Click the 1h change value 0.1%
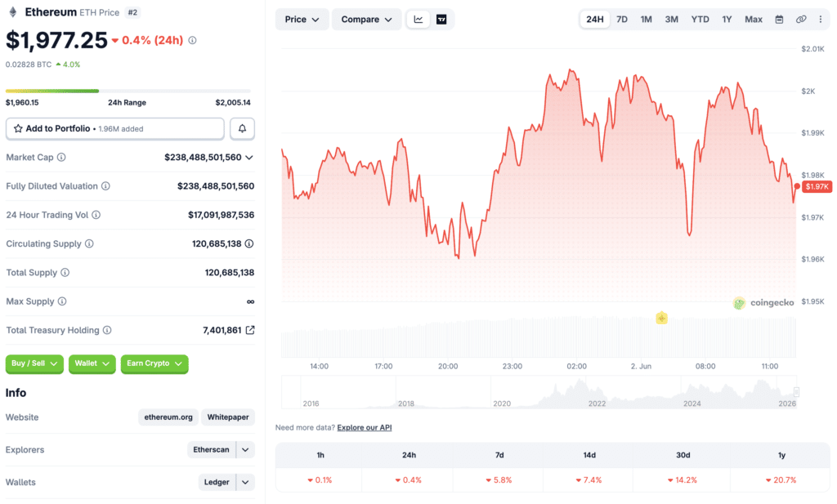The width and height of the screenshot is (837, 504). point(320,480)
